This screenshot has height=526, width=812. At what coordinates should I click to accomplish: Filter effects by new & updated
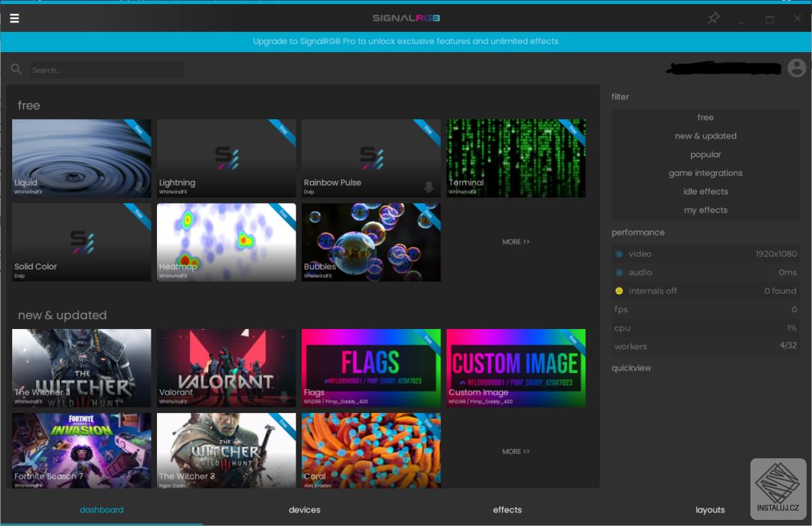[706, 136]
